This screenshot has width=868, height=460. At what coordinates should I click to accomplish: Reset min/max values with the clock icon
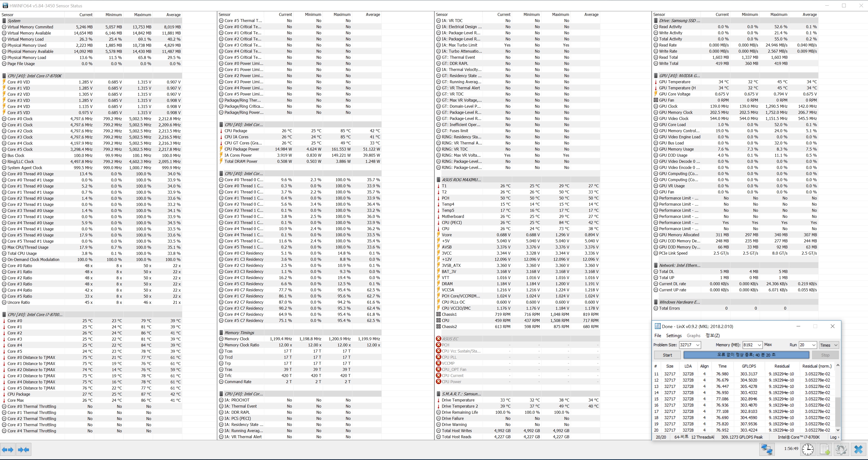808,449
